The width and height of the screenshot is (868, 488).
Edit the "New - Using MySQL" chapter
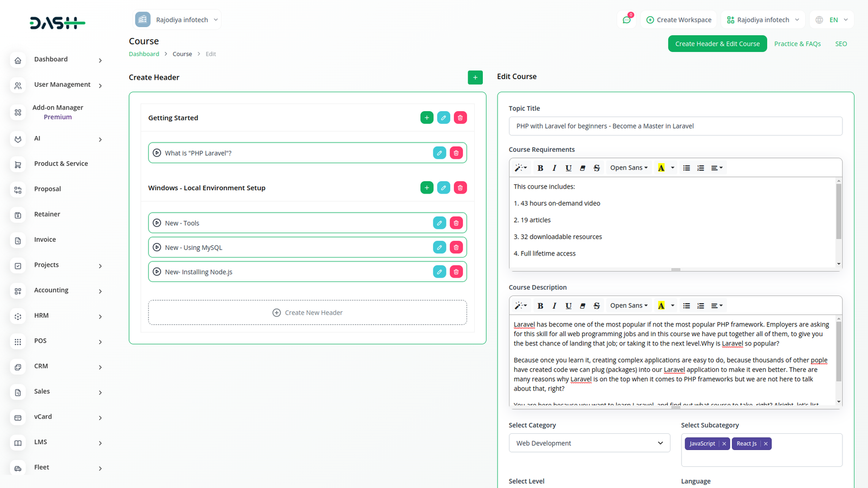coord(439,247)
